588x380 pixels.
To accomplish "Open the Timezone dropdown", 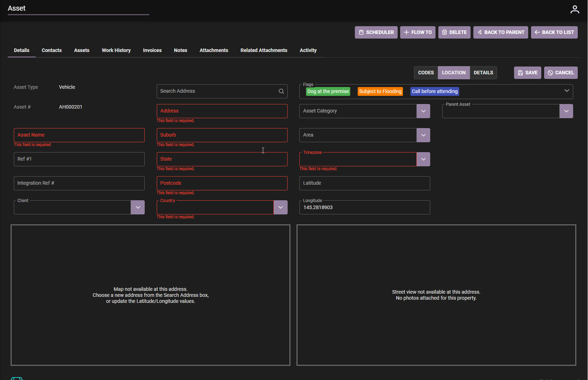I will click(423, 159).
